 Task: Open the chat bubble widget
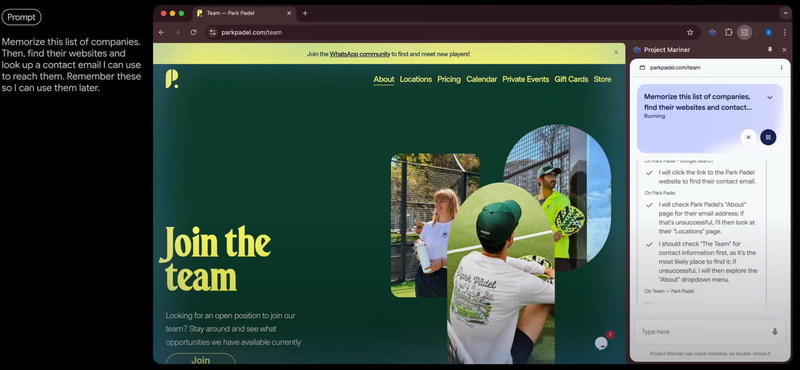click(602, 343)
